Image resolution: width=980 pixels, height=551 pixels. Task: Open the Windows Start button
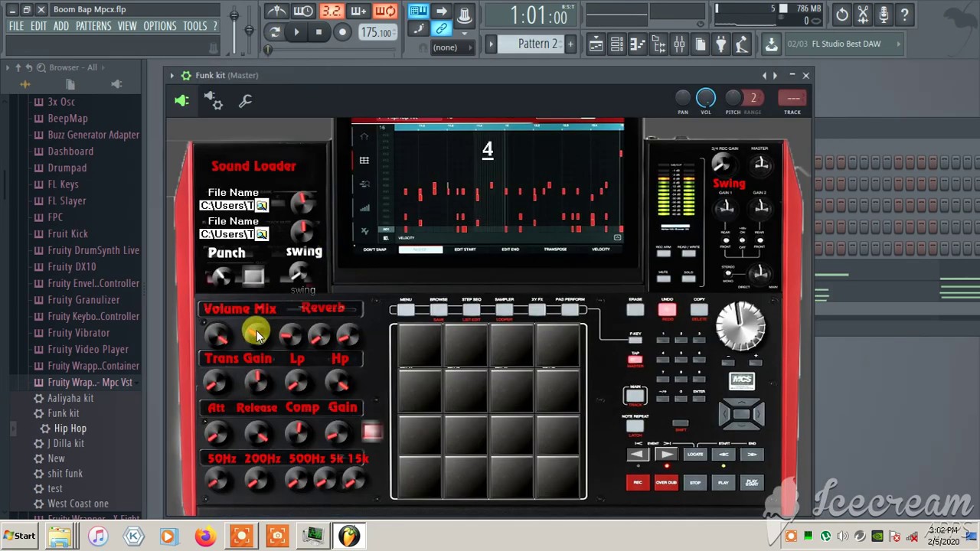coord(20,536)
